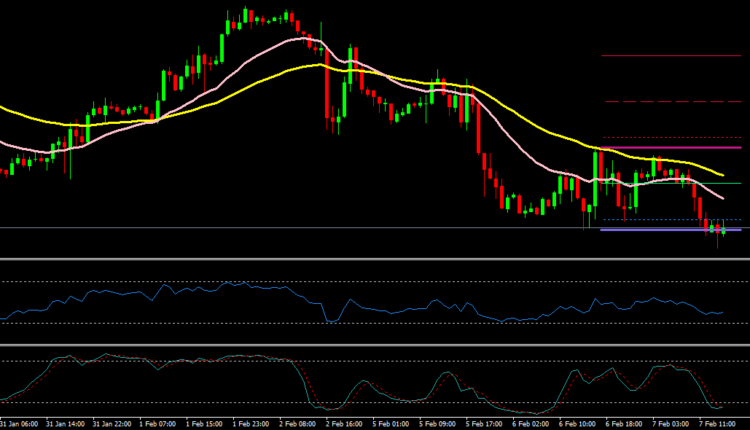Click the large red candle after the peak
The image size is (750, 430).
[x=328, y=85]
